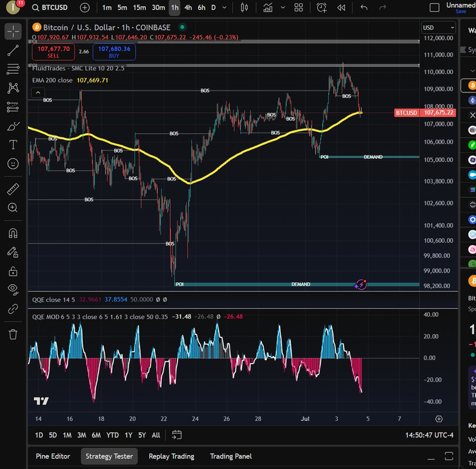Open the USD currency dropdown

coord(438,28)
